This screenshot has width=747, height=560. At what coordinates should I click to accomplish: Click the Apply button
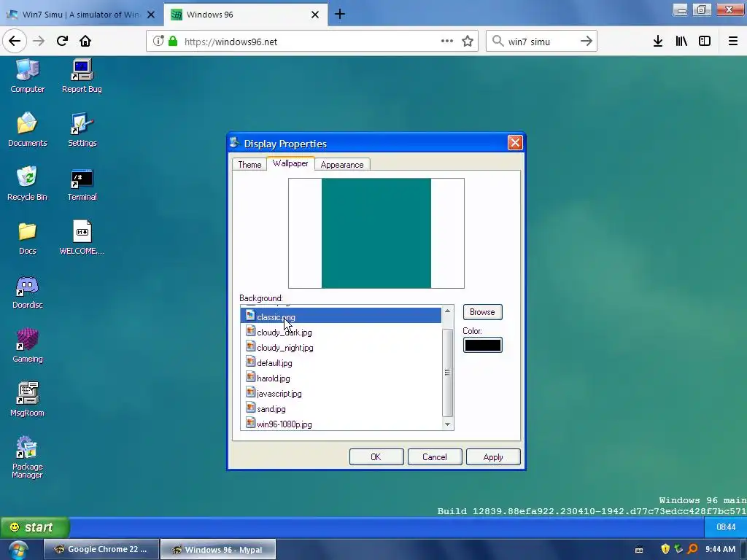tap(493, 456)
